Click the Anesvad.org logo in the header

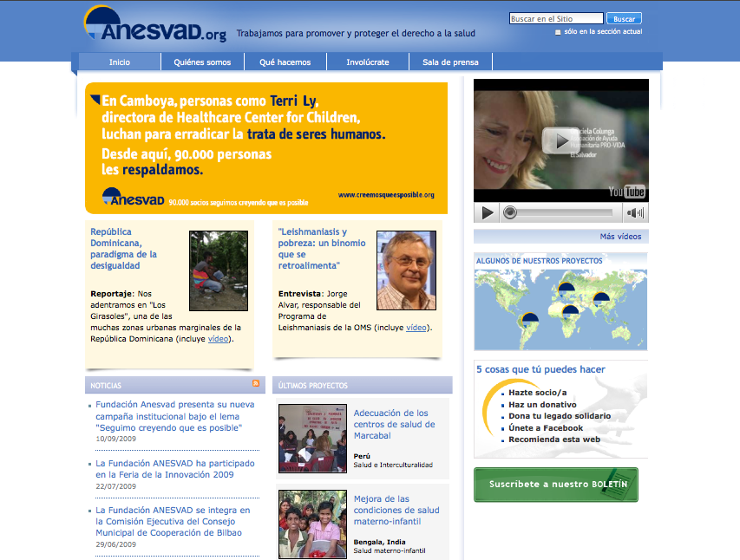(x=154, y=23)
